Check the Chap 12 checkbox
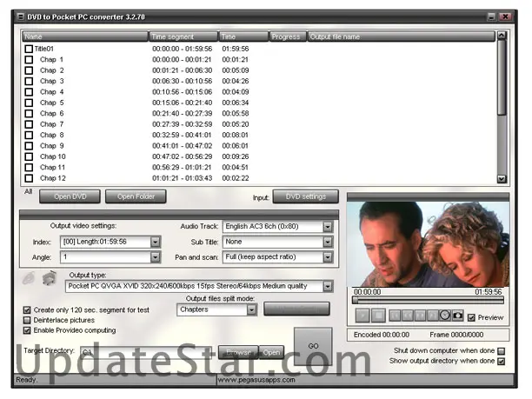 29,178
